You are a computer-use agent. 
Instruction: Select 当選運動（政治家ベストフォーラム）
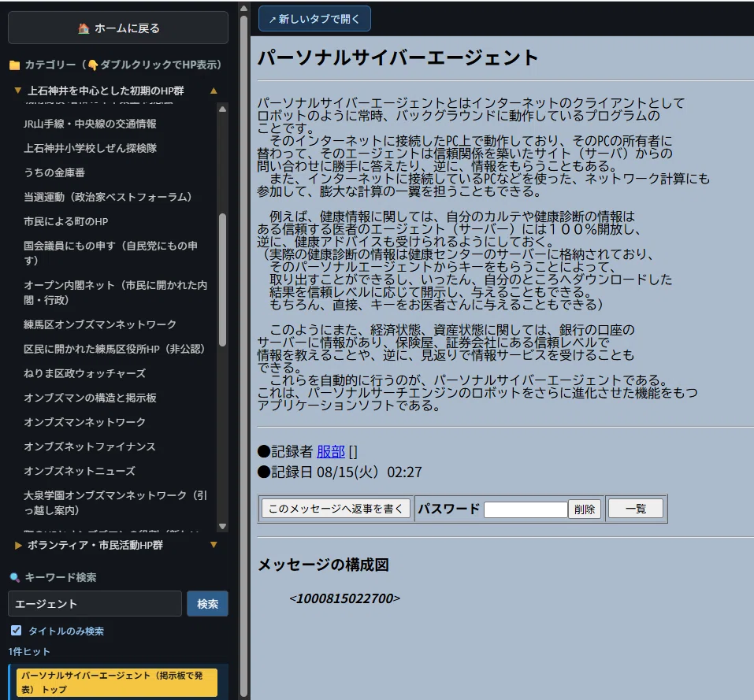tap(108, 197)
